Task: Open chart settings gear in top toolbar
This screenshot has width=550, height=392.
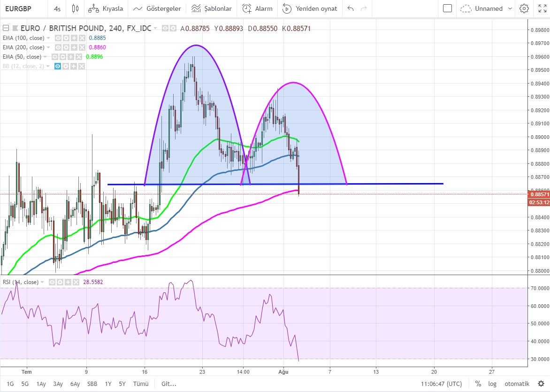Action: coord(524,8)
